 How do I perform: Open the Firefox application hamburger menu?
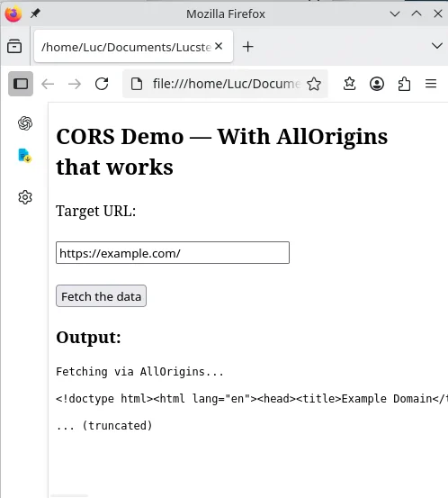[x=431, y=84]
